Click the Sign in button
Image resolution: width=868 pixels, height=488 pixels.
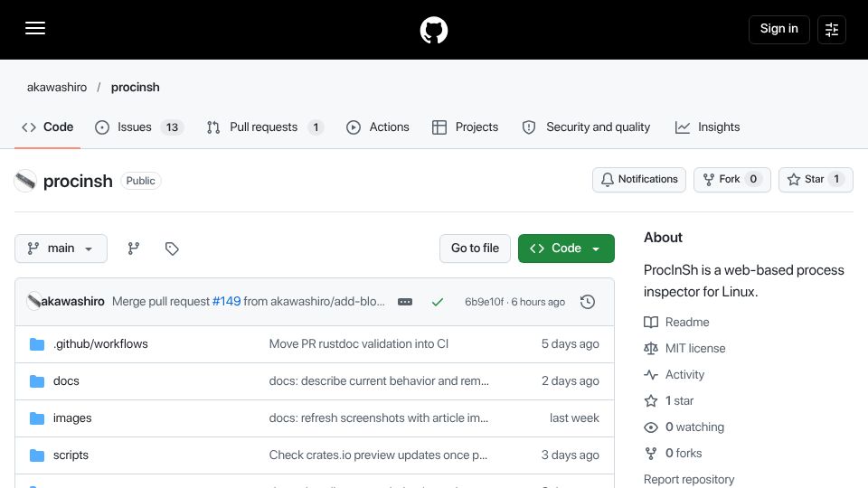778,29
